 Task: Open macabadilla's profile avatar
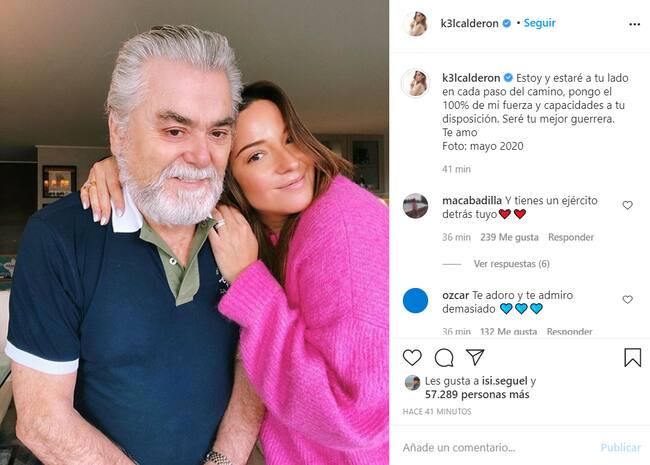pos(415,206)
